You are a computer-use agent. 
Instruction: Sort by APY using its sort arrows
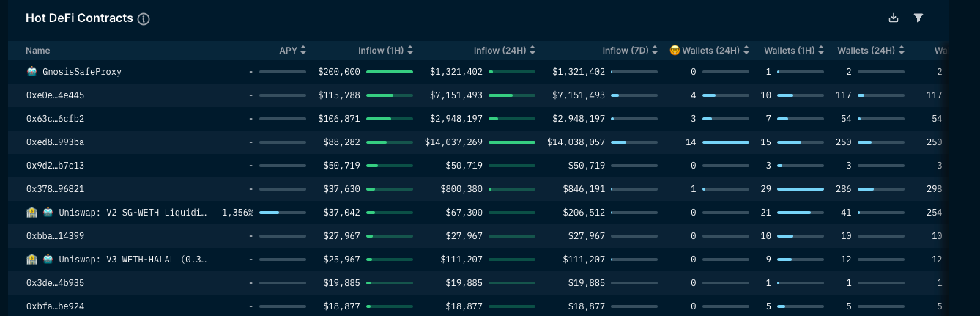tap(303, 51)
